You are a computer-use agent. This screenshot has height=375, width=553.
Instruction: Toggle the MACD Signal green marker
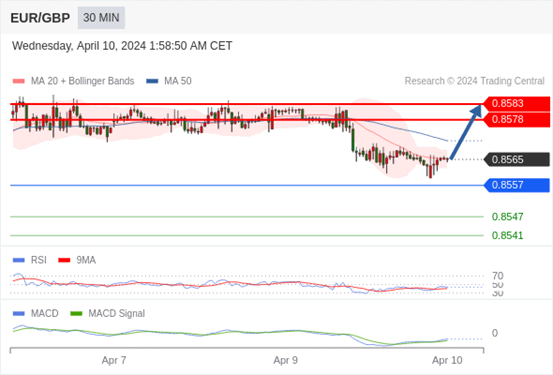click(76, 314)
